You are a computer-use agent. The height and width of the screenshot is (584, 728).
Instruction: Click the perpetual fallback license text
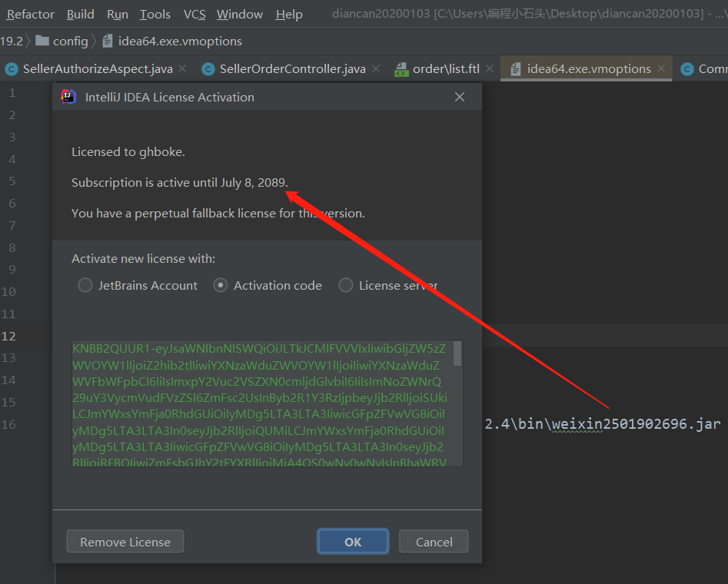[x=218, y=213]
